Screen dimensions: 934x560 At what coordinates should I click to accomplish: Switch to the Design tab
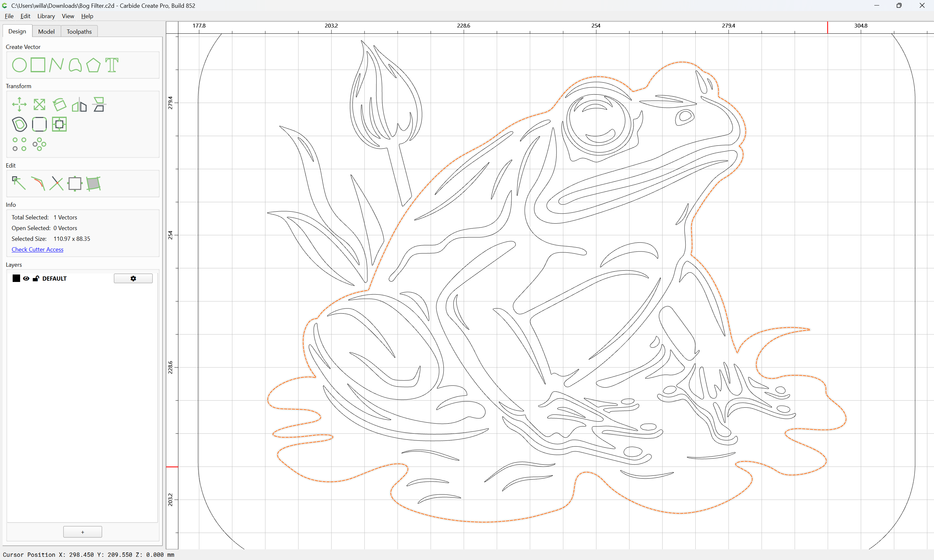[x=18, y=31]
